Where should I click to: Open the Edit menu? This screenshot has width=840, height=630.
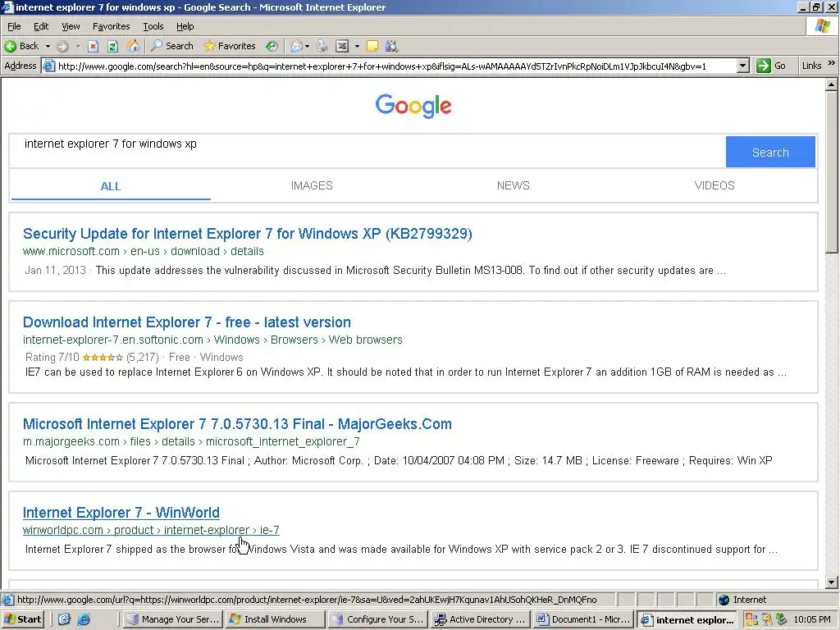pyautogui.click(x=41, y=26)
